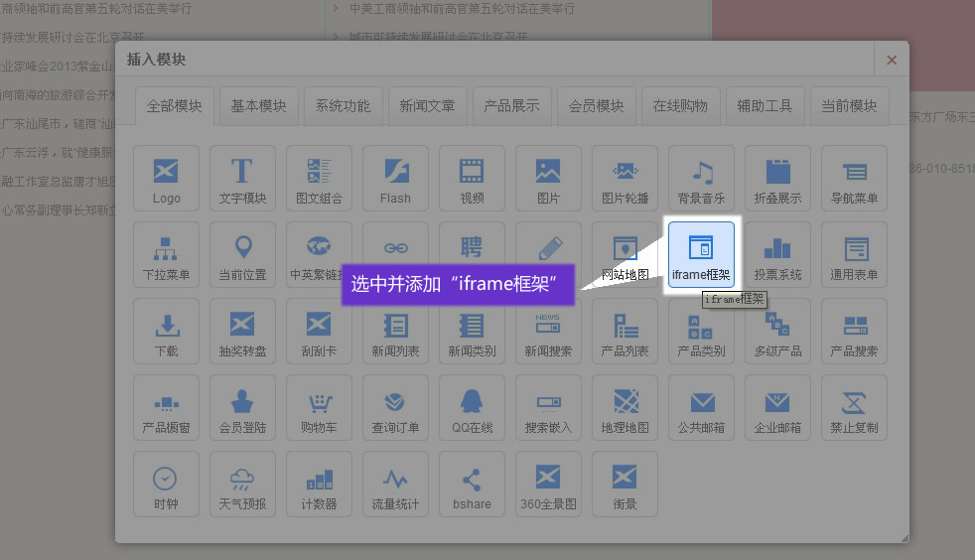Insert the 时钟 clock module

166,484
